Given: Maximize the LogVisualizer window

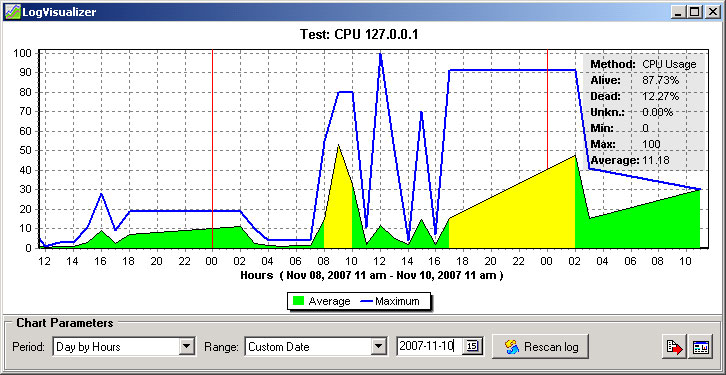Looking at the screenshot, I should coord(694,12).
